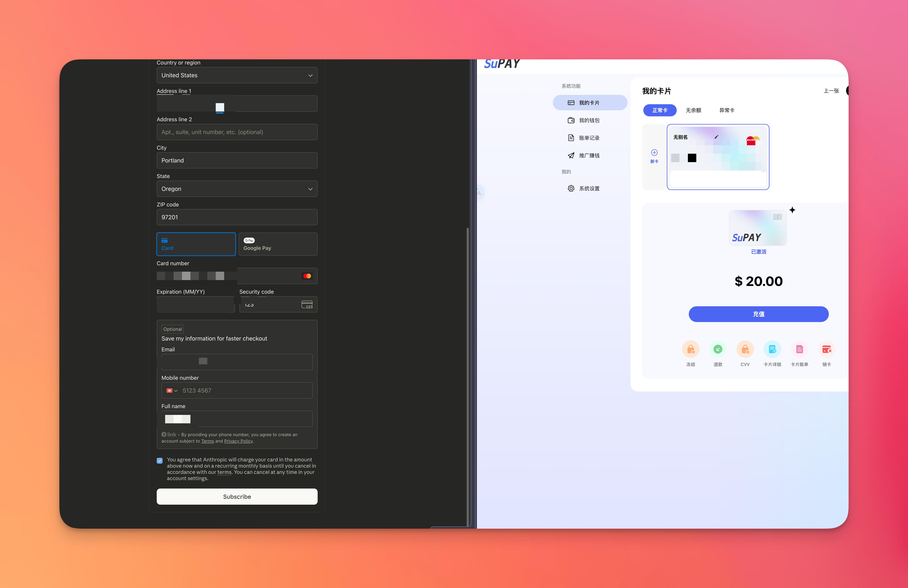Click the blue 充值 recharge button
The width and height of the screenshot is (908, 588).
tap(758, 314)
